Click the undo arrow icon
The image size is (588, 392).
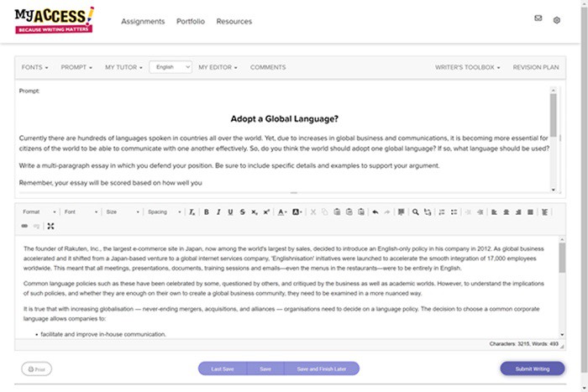(x=375, y=212)
